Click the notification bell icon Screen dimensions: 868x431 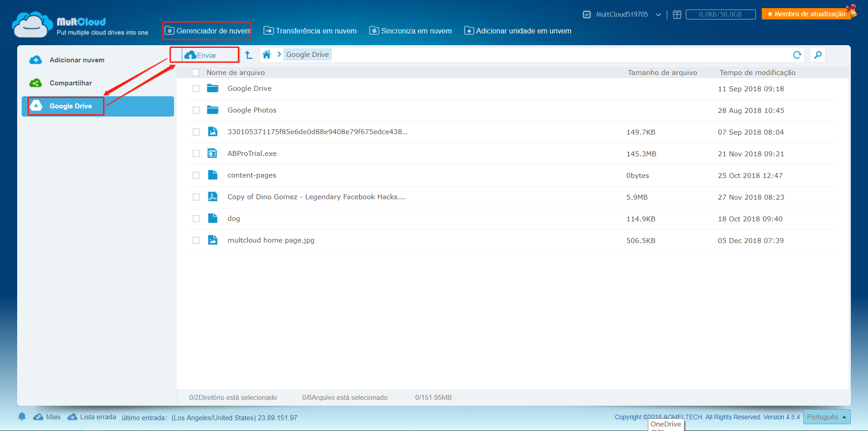[x=22, y=417]
